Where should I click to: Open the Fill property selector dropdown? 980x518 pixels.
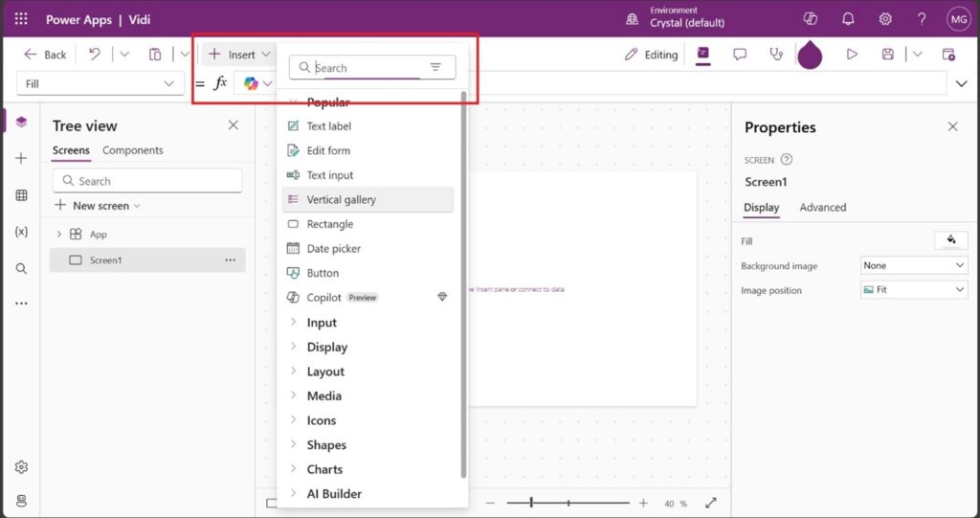pyautogui.click(x=100, y=84)
